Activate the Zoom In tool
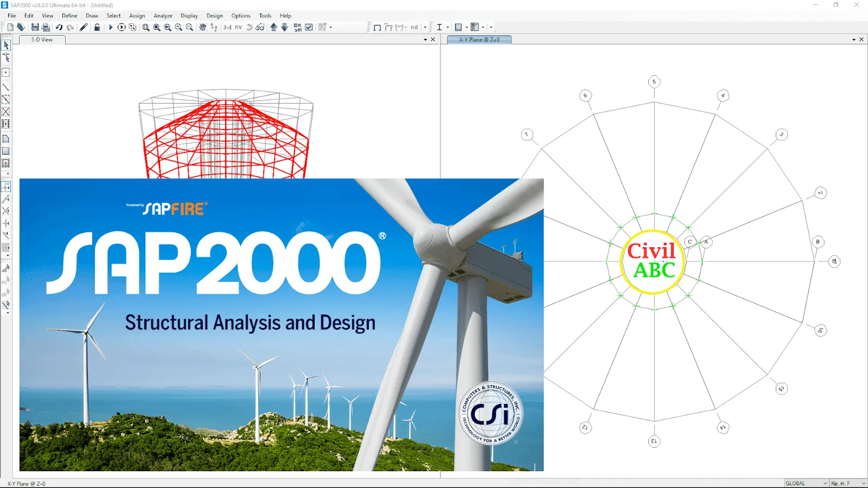 coord(179,27)
